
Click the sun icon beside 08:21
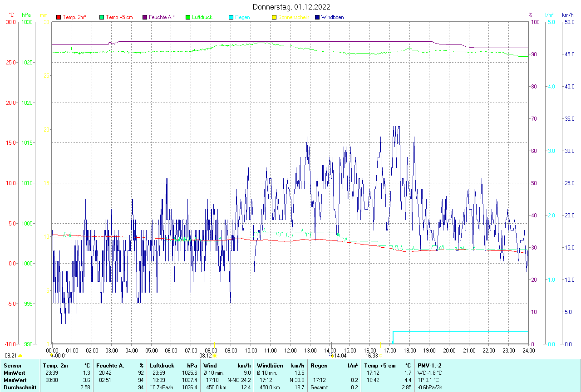(20, 356)
